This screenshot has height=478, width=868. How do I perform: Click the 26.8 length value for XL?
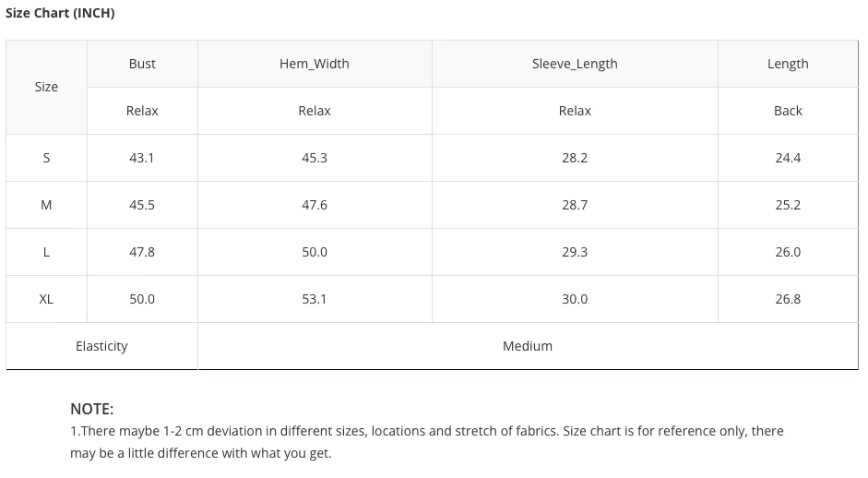tap(788, 299)
